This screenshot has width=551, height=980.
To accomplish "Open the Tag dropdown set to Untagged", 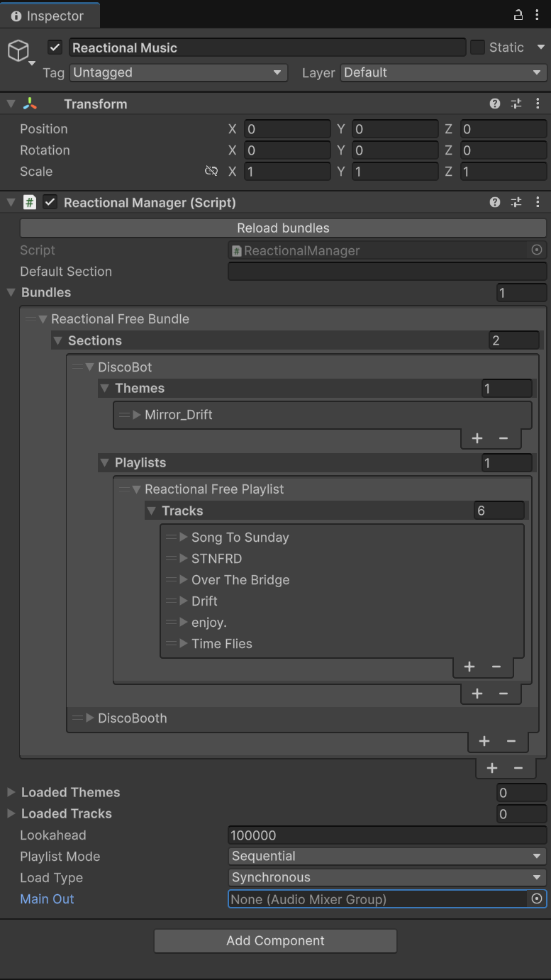I will point(177,72).
